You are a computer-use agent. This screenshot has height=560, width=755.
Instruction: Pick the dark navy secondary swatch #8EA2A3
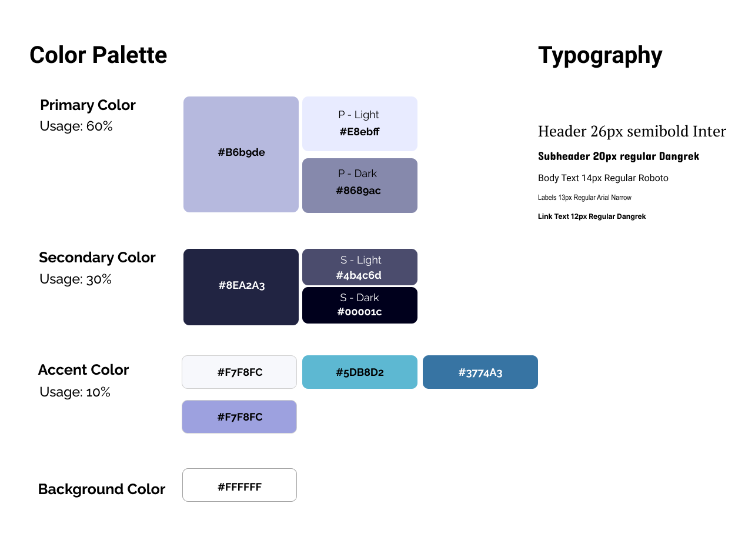tap(241, 286)
